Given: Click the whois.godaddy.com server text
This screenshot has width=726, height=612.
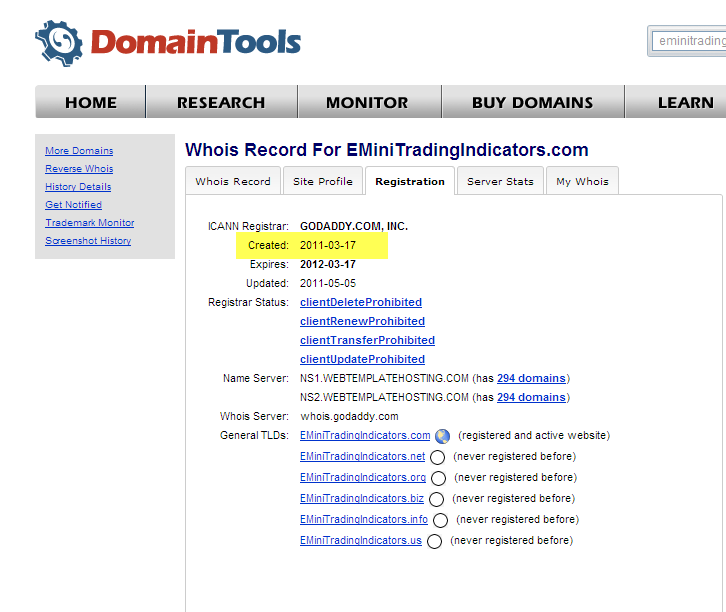Looking at the screenshot, I should 349,417.
